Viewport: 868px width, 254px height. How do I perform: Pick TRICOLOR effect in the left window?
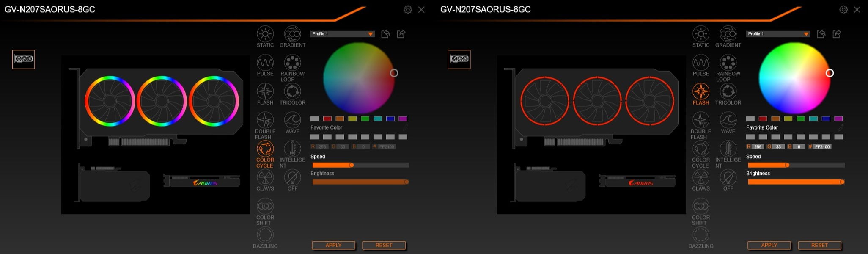point(292,91)
